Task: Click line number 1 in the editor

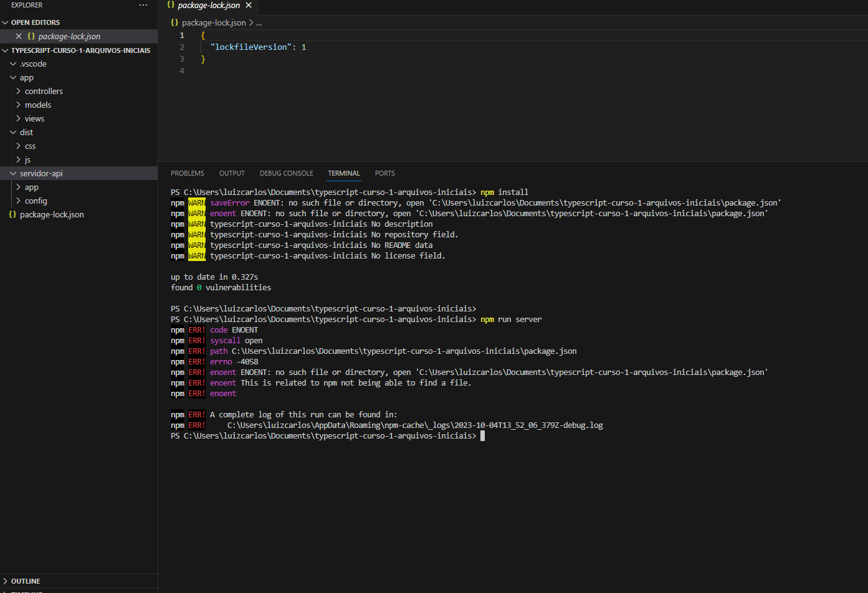Action: pyautogui.click(x=182, y=36)
